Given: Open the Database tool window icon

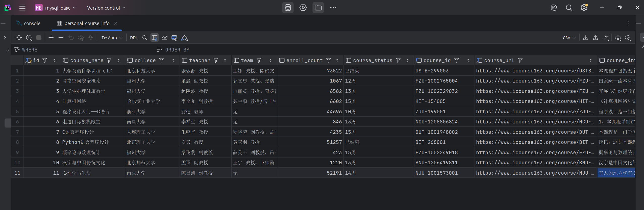Looking at the screenshot, I should 288,8.
